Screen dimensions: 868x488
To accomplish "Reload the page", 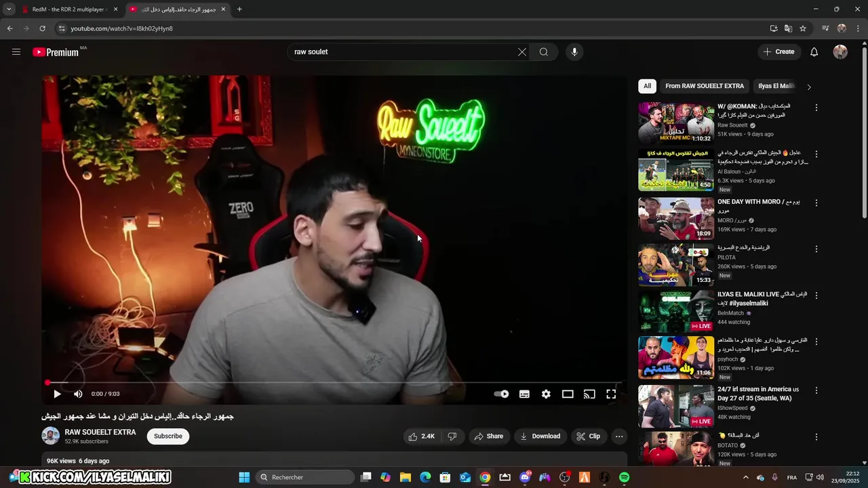I will [42, 28].
